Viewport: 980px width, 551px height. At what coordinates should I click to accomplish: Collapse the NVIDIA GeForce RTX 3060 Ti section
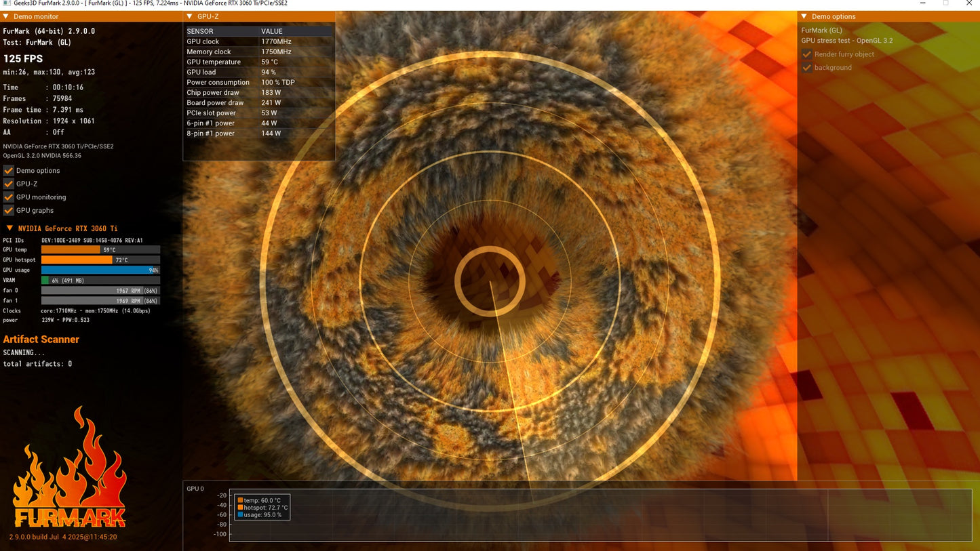9,228
